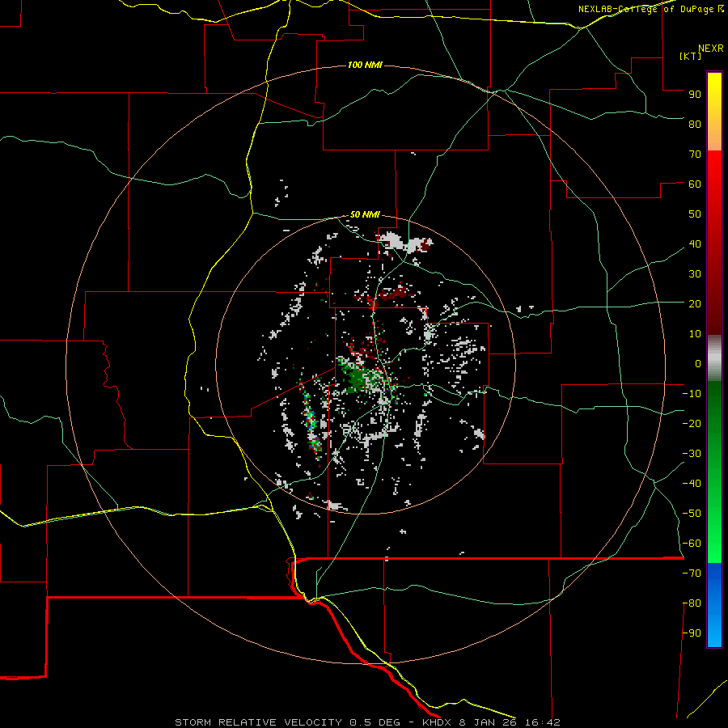The image size is (728, 728).
Task: Select the -30 value on velocity scale
Action: 692,454
